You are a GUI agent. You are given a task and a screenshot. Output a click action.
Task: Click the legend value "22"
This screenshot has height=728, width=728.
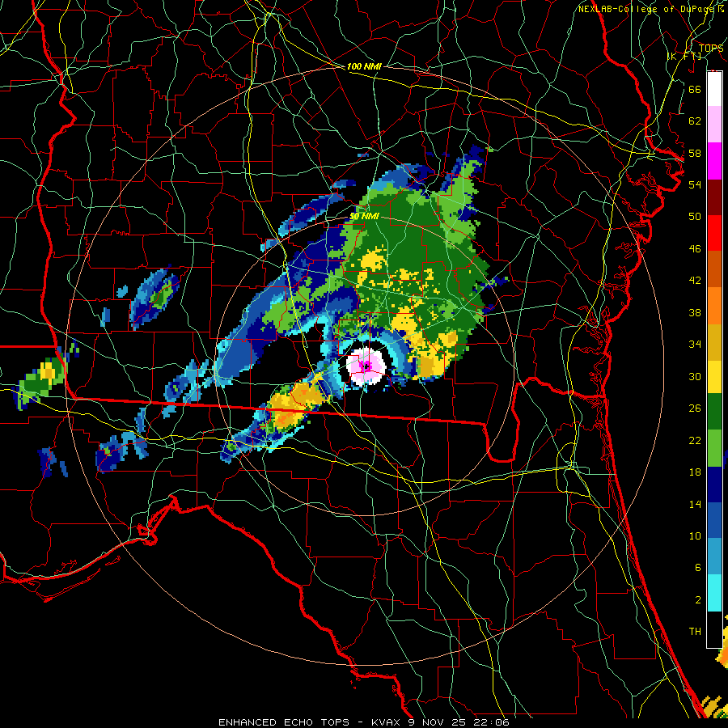point(695,441)
